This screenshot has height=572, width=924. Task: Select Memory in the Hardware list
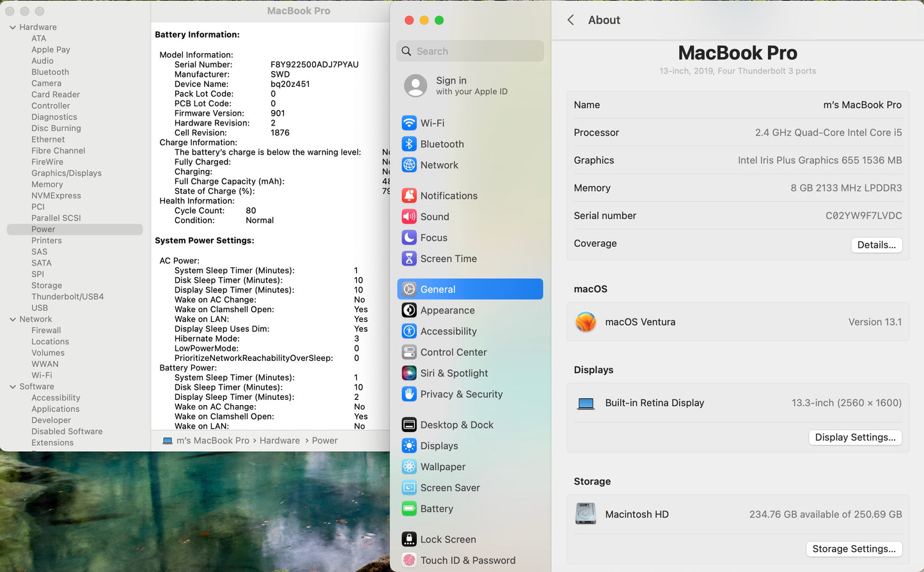tap(47, 184)
